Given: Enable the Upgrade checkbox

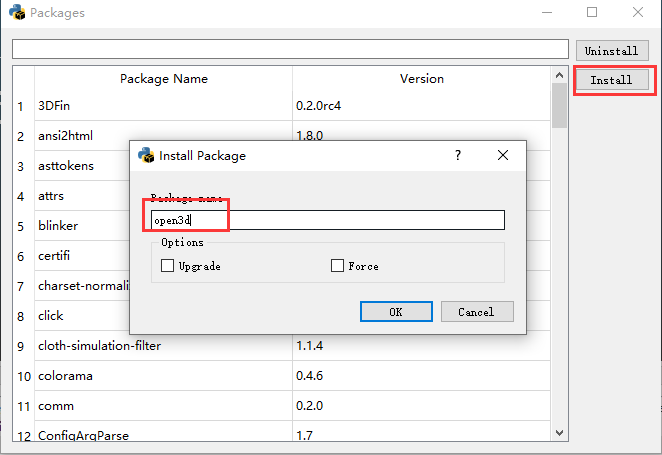Looking at the screenshot, I should (x=167, y=266).
